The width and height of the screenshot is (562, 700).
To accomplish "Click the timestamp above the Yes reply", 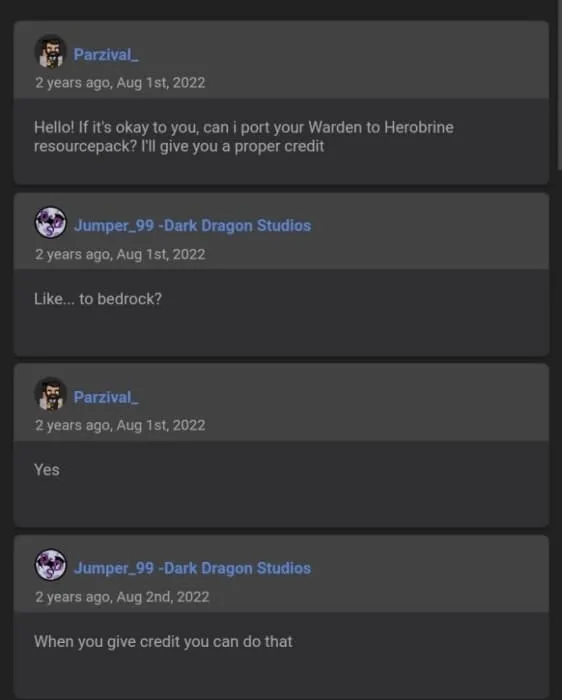I will [120, 425].
